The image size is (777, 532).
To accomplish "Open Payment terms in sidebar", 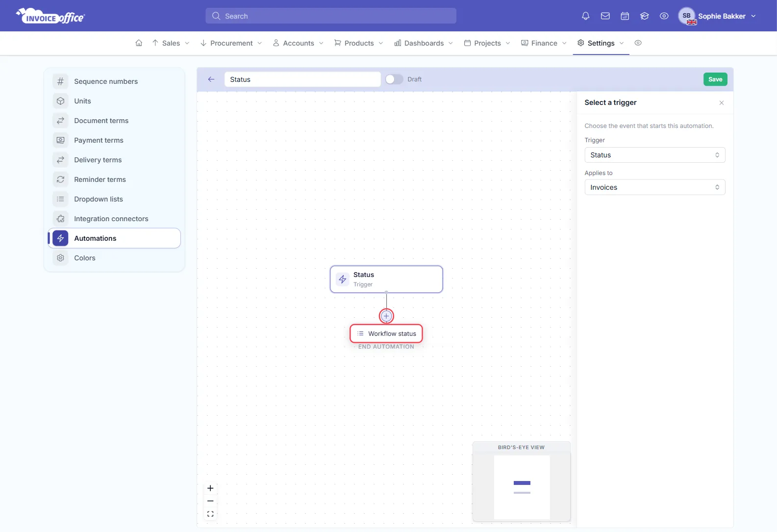I will [114, 140].
